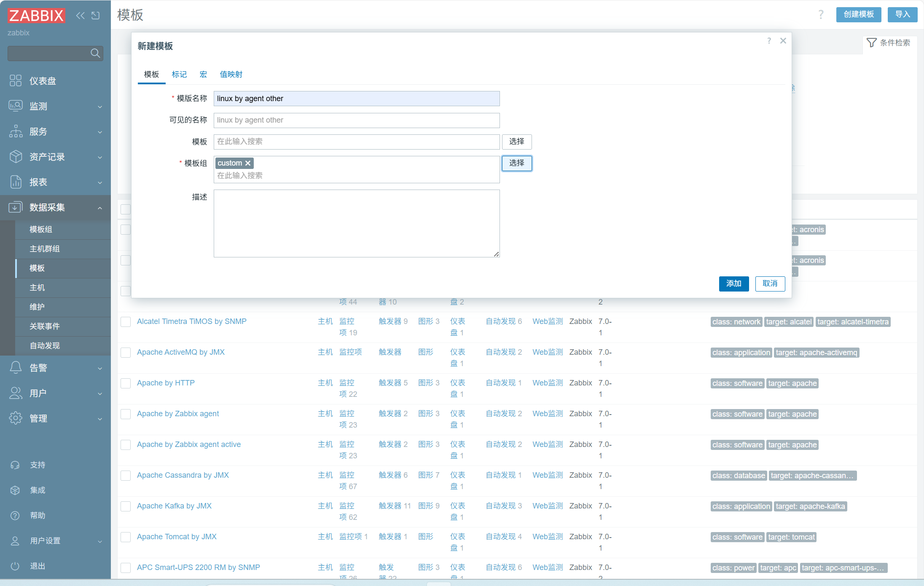Screen dimensions: 924x586
Task: Tick checkbox for APC Smart-UPS 2200 RM
Action: [126, 568]
